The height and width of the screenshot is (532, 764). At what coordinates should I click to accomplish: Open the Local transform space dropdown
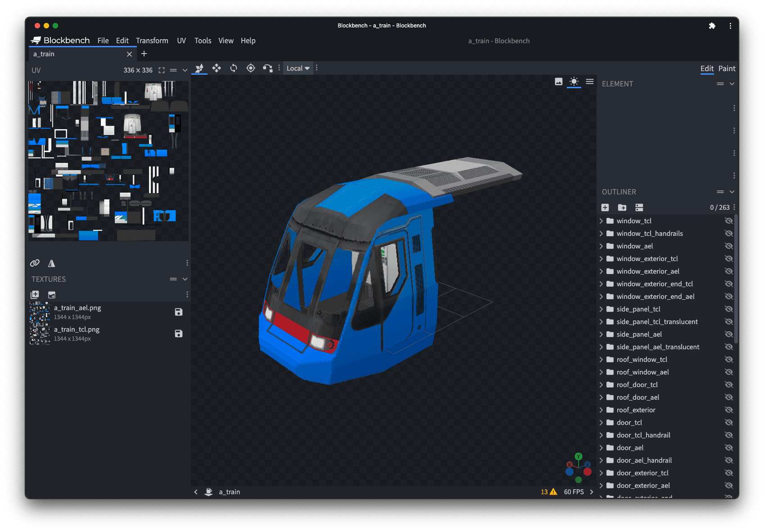(298, 68)
